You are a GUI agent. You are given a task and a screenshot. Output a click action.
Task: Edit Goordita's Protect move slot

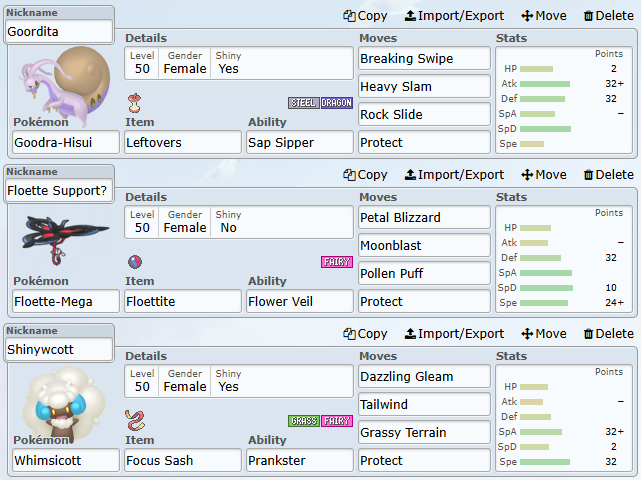click(424, 142)
